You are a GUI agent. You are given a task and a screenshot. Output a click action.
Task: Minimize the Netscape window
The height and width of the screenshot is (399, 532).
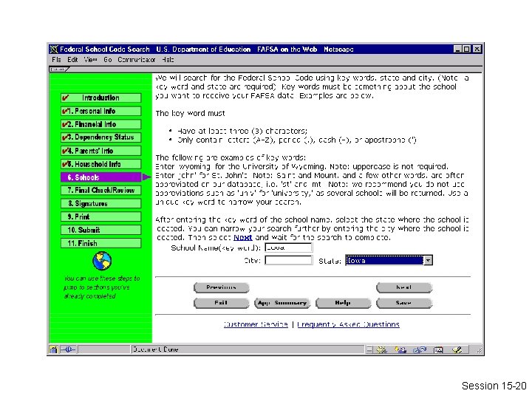(457, 50)
